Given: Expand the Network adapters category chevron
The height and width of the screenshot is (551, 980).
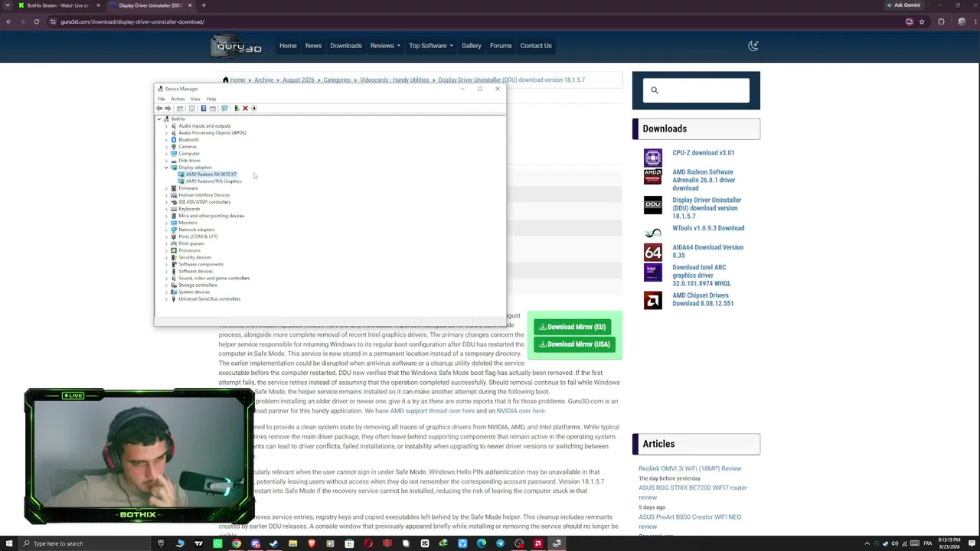Looking at the screenshot, I should pos(166,230).
